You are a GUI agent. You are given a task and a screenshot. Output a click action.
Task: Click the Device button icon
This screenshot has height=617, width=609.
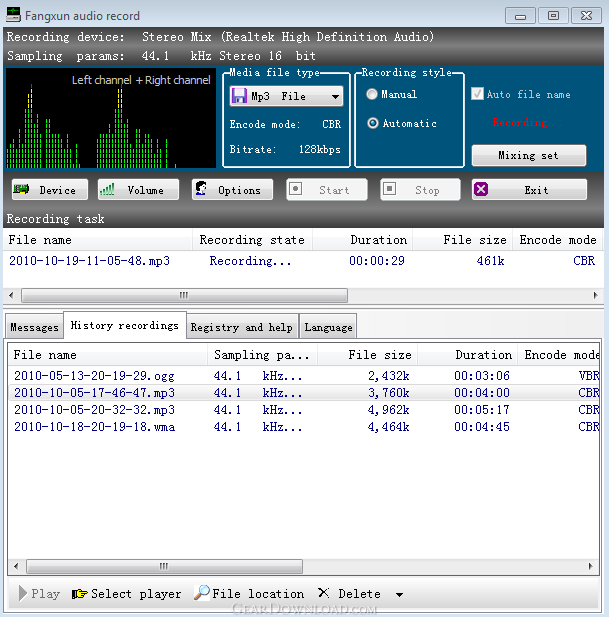point(21,190)
